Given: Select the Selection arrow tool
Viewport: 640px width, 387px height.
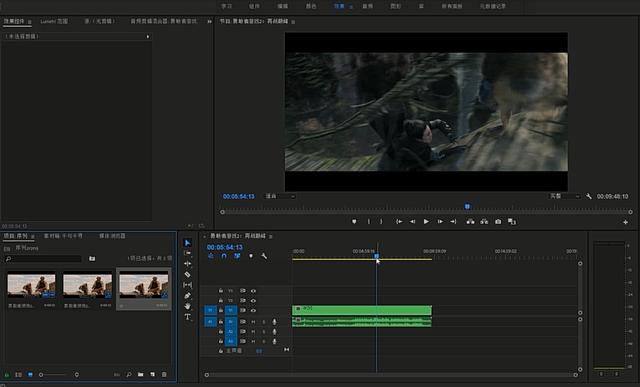Looking at the screenshot, I should (187, 243).
